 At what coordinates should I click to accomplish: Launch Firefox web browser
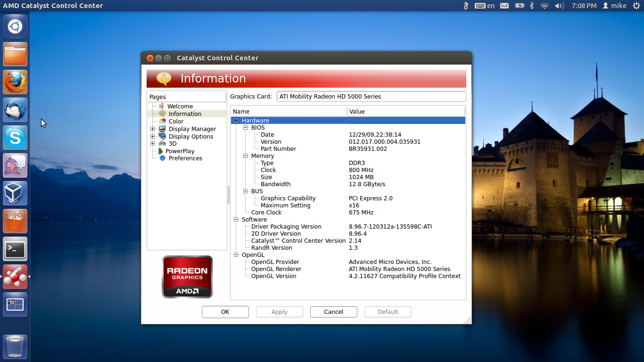[x=15, y=82]
